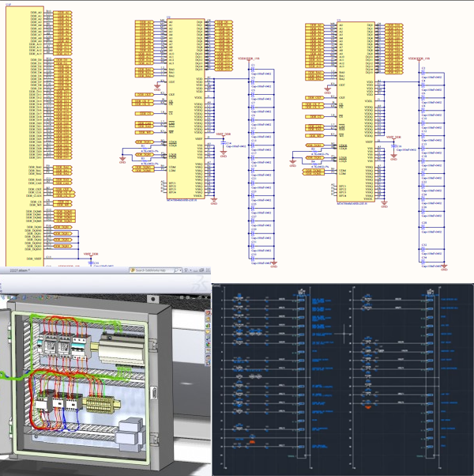Click the tile windows button in viewport corner
This screenshot has height=476, width=474.
pyautogui.click(x=182, y=297)
